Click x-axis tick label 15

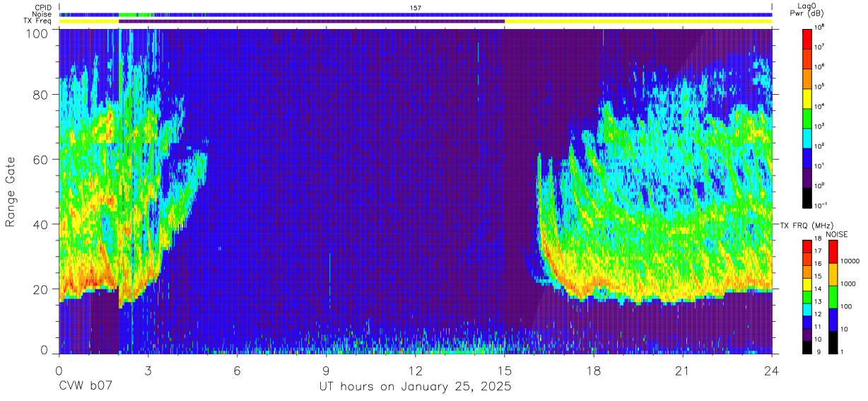(505, 371)
